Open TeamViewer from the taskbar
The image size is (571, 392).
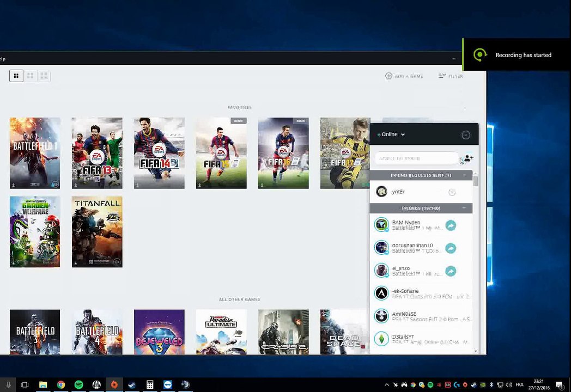(167, 385)
